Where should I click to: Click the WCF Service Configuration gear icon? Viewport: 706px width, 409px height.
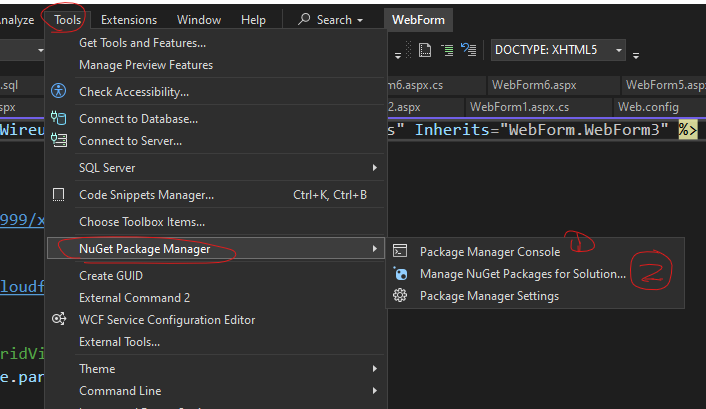coord(59,319)
